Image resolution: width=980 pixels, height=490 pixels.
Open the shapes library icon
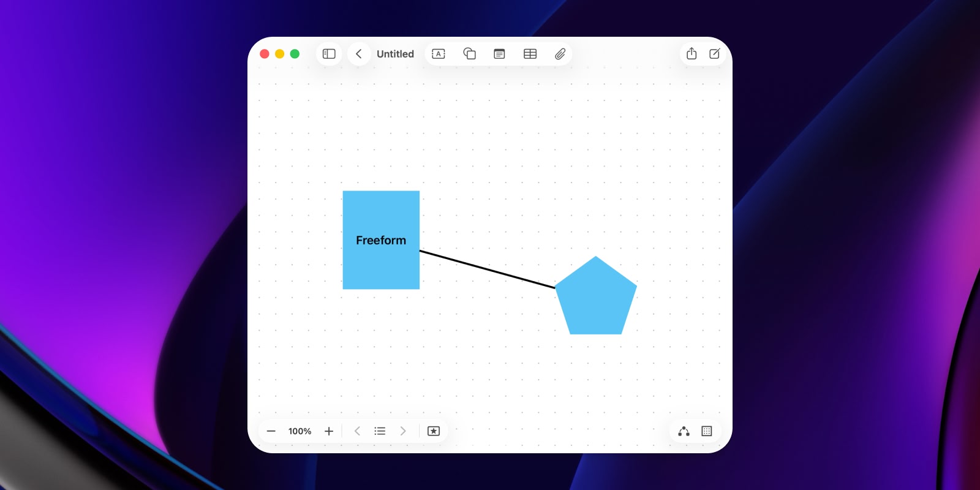tap(469, 54)
